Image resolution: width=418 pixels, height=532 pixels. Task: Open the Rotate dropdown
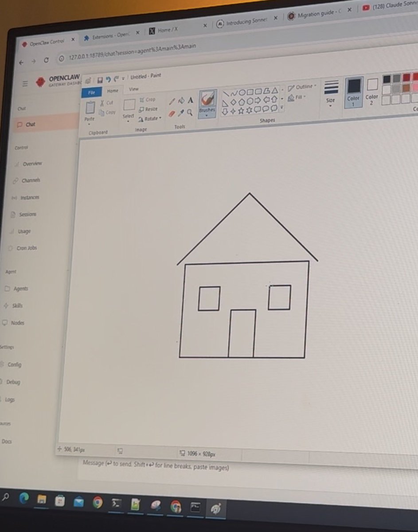[150, 119]
